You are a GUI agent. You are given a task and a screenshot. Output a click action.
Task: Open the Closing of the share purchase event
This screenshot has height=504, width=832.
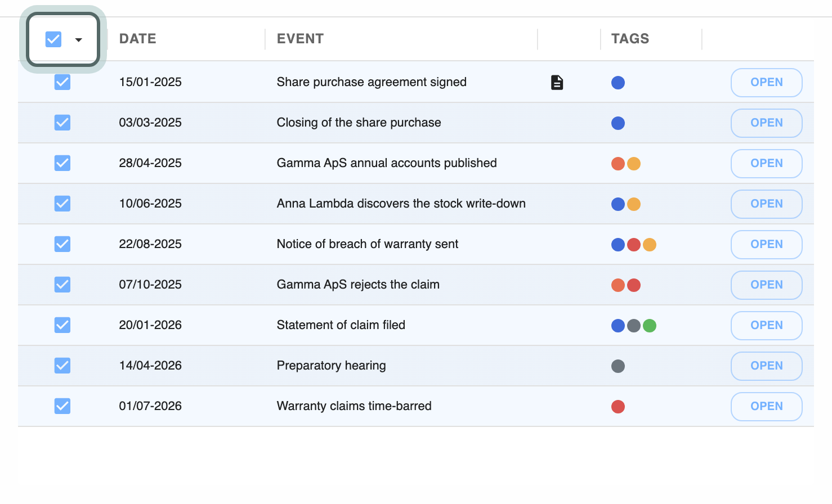pyautogui.click(x=766, y=123)
